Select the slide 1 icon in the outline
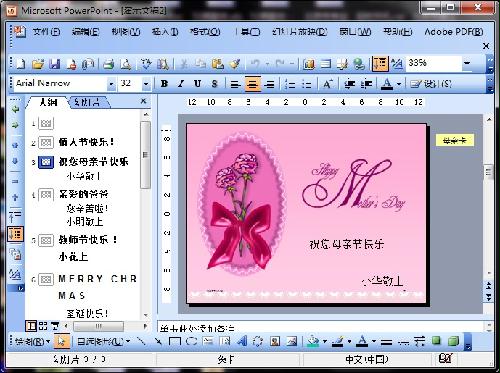The height and width of the screenshot is (373, 500). 46,124
